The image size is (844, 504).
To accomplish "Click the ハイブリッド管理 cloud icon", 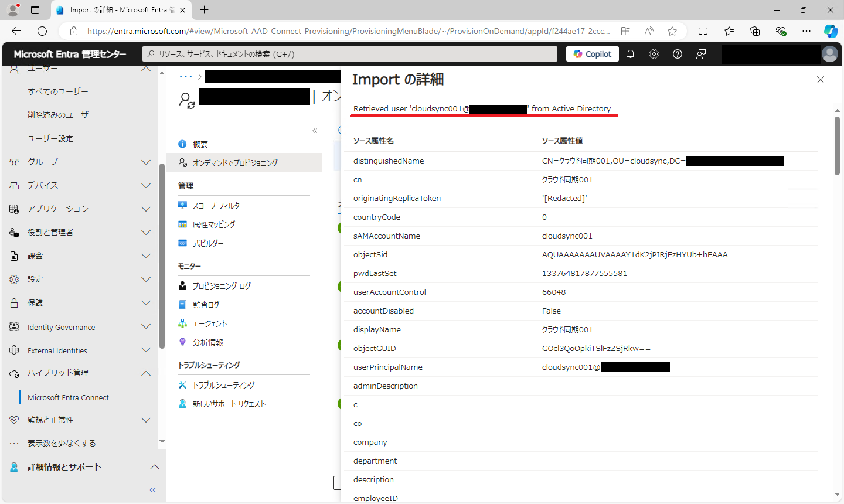I will point(14,373).
